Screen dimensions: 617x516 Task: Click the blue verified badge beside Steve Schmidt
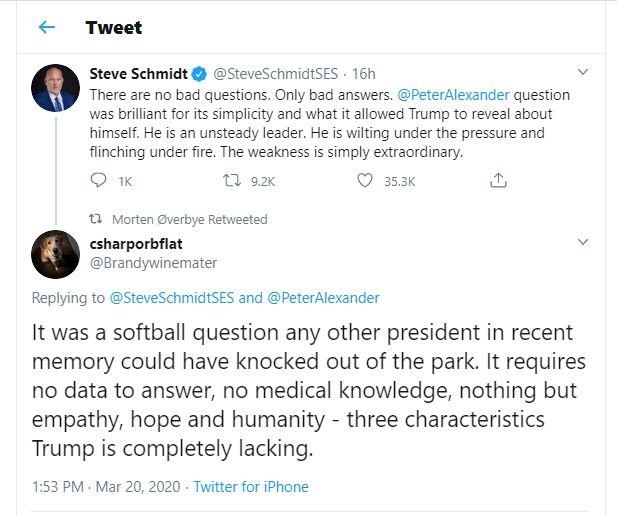(x=199, y=73)
